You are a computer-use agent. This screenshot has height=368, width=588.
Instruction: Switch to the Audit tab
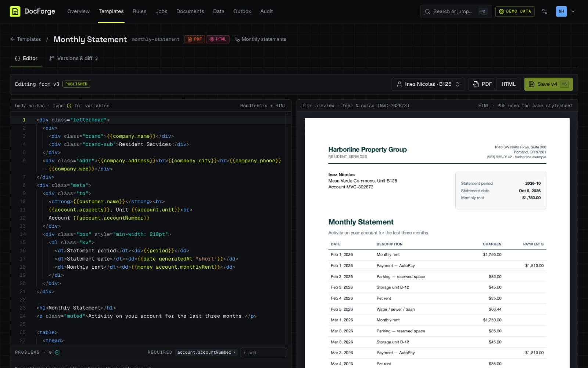click(x=266, y=11)
